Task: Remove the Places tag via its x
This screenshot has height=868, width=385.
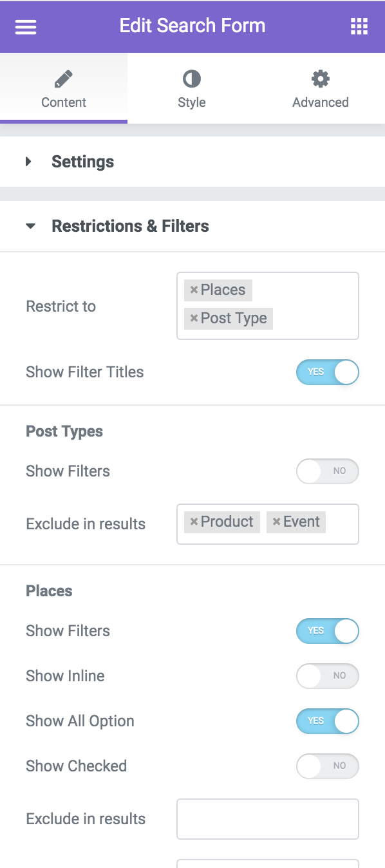Action: click(x=193, y=290)
